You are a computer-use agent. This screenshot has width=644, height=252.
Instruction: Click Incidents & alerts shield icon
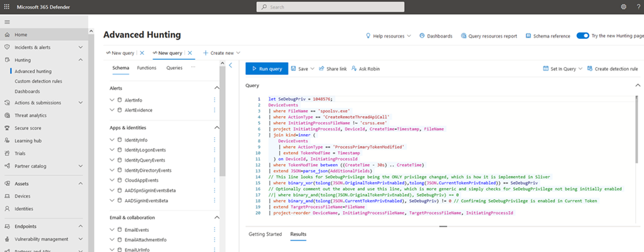[7, 47]
